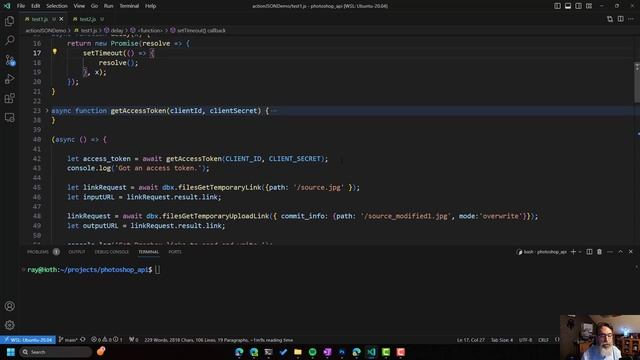640x360 pixels.
Task: Switch to the Output panel tab
Action: [x=77, y=252]
